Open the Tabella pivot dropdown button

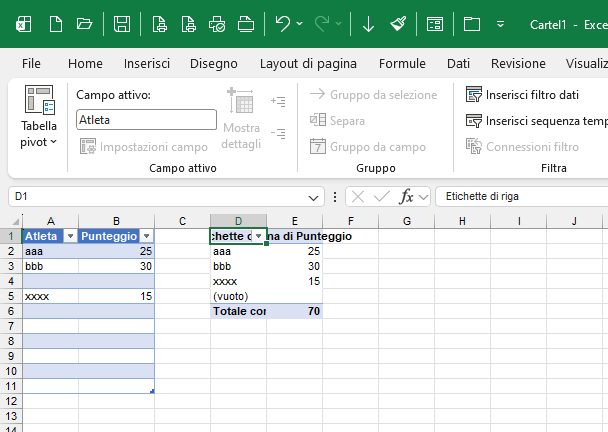click(x=38, y=117)
